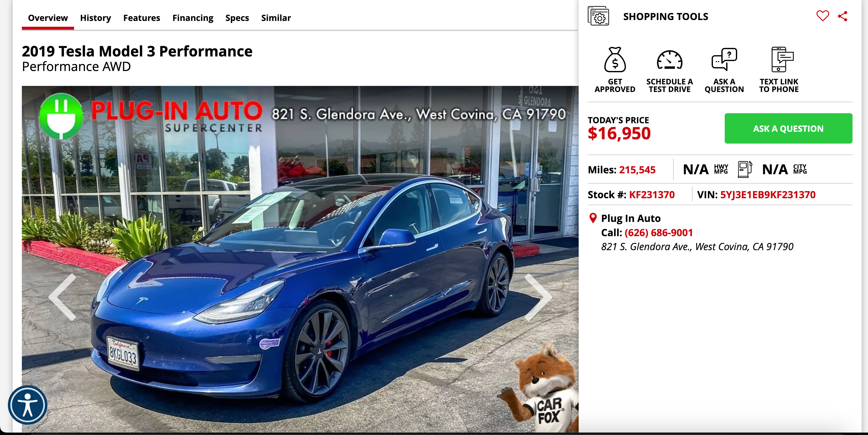Click the Shopping Tools gear icon

[x=598, y=16]
